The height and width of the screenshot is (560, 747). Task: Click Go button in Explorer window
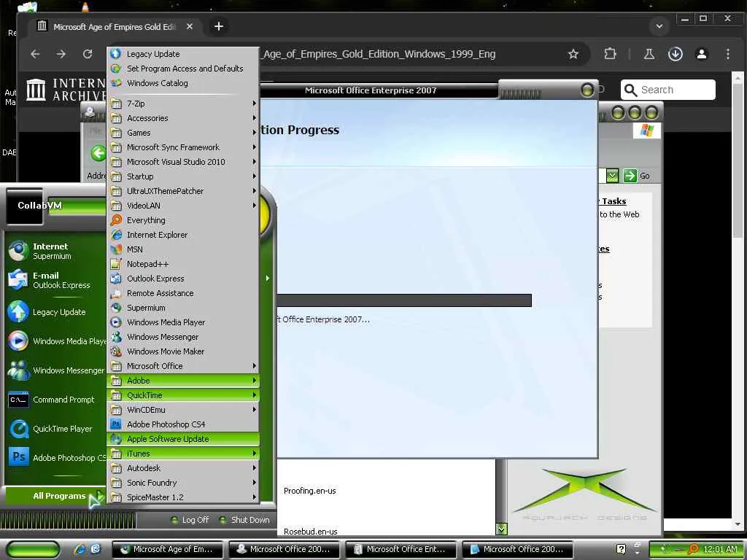click(x=637, y=176)
